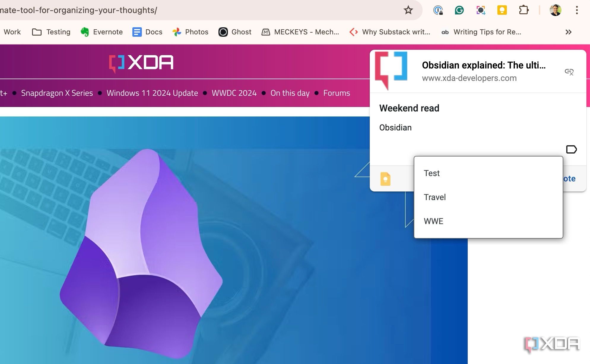Click the yellow Keep icon in the note footer

[385, 179]
